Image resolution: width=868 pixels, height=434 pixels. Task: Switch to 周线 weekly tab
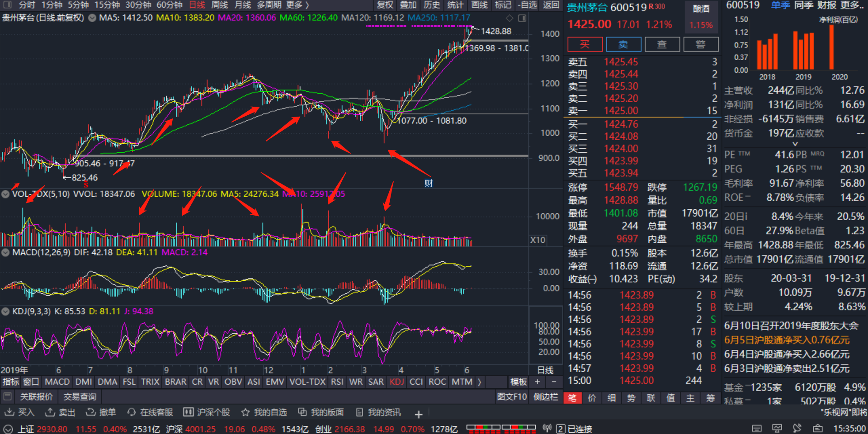click(x=220, y=5)
